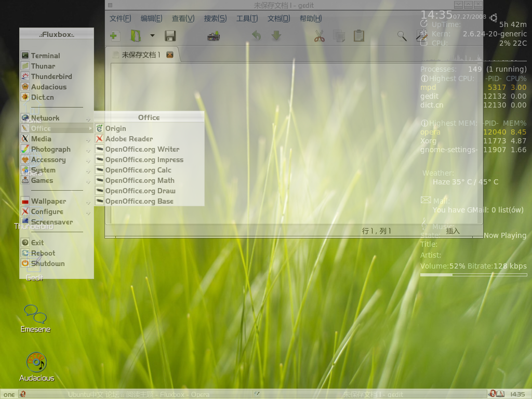532x399 pixels.
Task: Cut selection using scissors icon
Action: pyautogui.click(x=320, y=36)
